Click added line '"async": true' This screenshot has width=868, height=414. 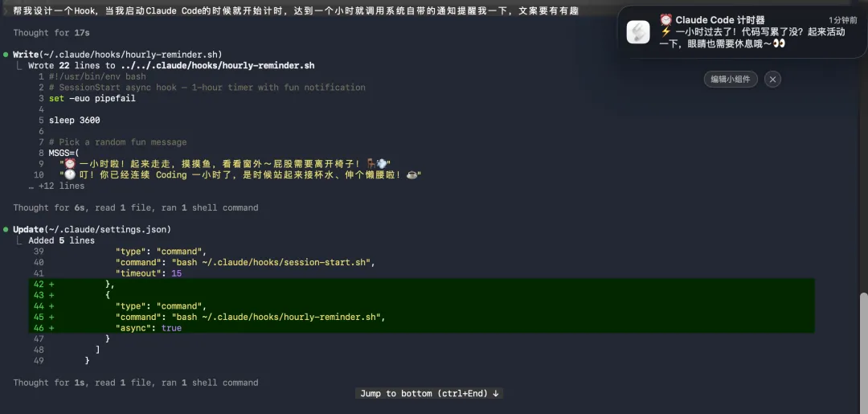tap(149, 328)
